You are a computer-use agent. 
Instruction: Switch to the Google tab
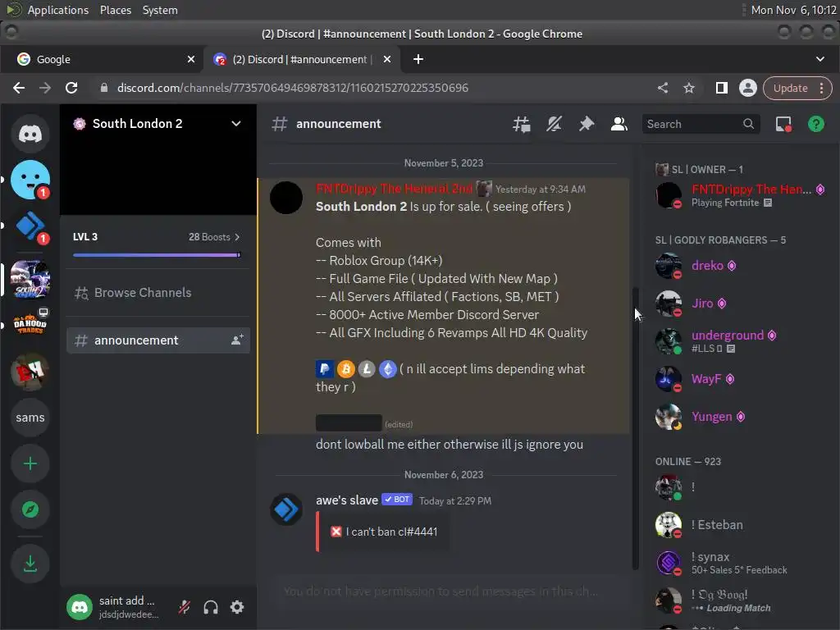click(102, 59)
